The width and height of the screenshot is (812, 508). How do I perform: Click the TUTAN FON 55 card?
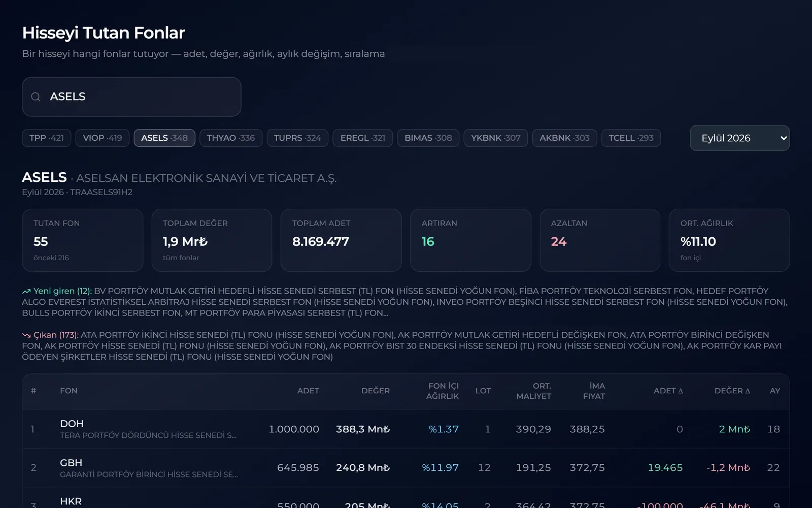[83, 240]
